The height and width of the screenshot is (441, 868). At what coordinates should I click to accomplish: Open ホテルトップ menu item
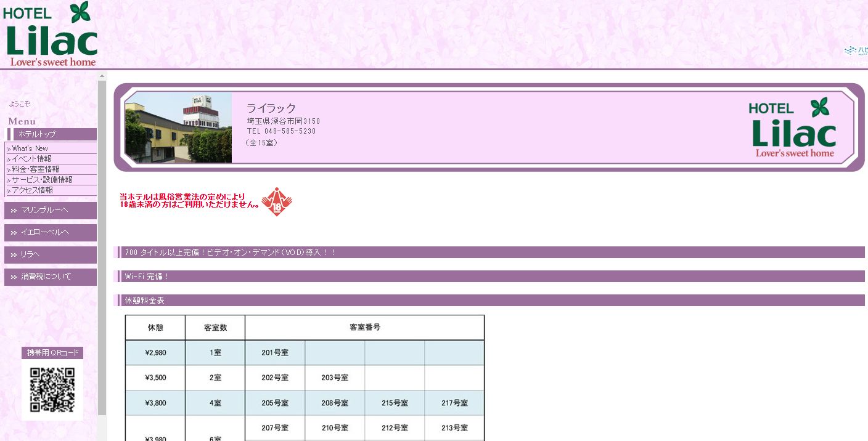tap(52, 134)
